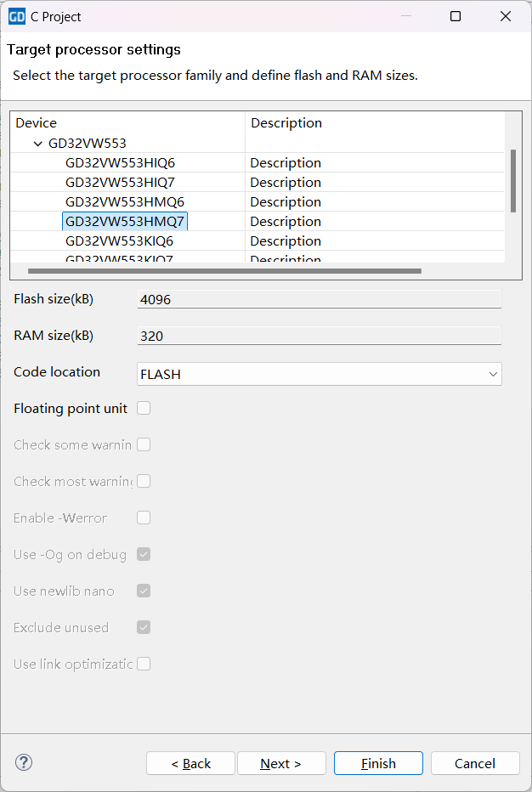Toggle the Use newlib nano checkbox

point(144,591)
